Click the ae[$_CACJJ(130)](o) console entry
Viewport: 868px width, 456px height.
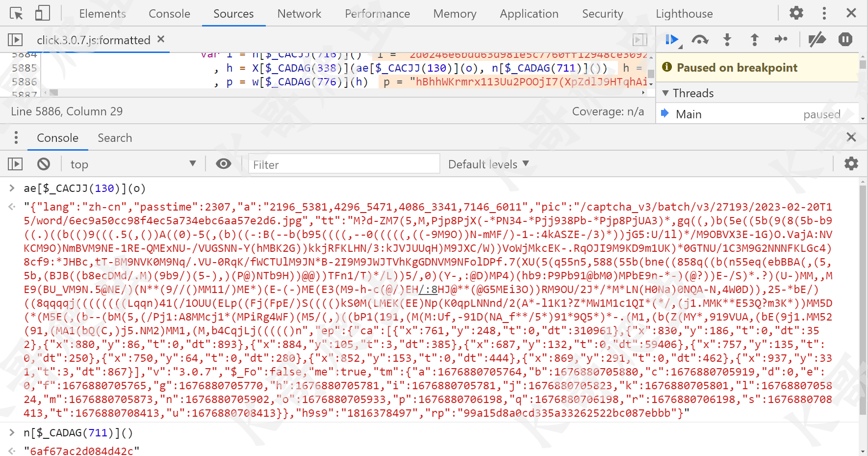84,188
